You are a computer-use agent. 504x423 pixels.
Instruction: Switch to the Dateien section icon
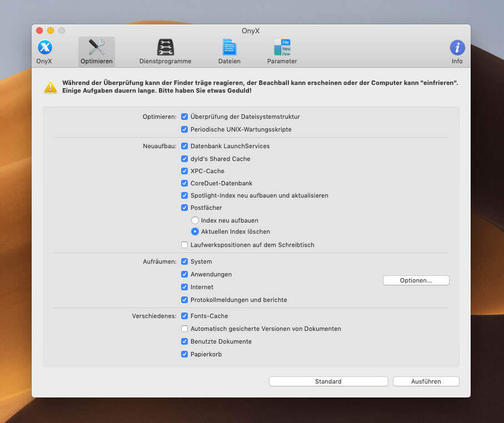coord(229,48)
